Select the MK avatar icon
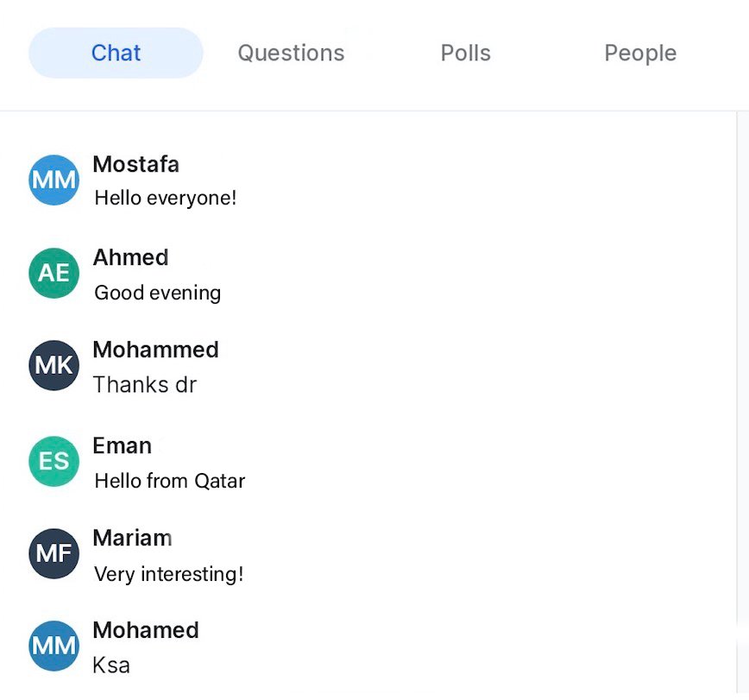This screenshot has height=700, width=749. click(53, 365)
